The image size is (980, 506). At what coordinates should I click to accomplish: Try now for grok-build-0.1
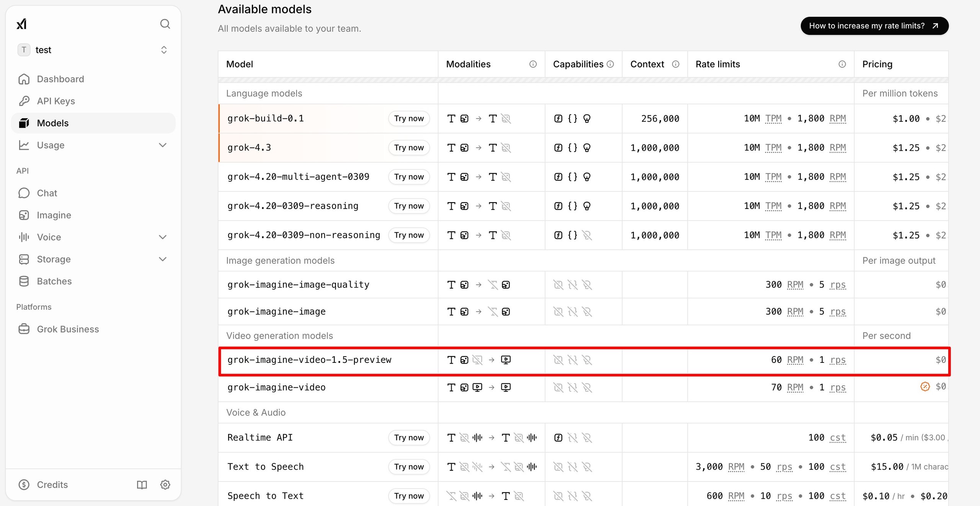tap(409, 119)
